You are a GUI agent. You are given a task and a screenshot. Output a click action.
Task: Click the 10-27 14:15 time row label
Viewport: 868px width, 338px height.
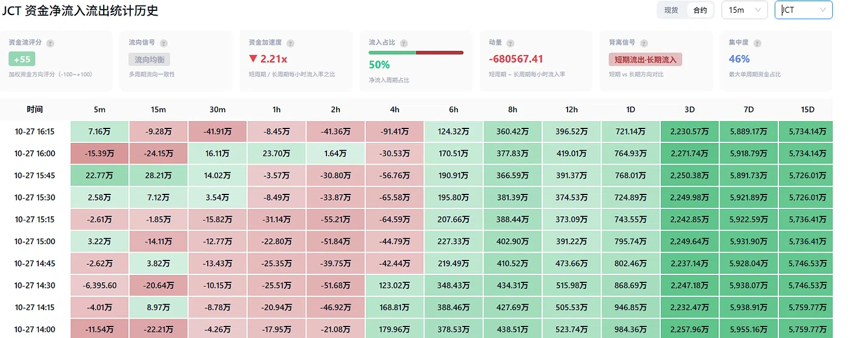[x=35, y=307]
